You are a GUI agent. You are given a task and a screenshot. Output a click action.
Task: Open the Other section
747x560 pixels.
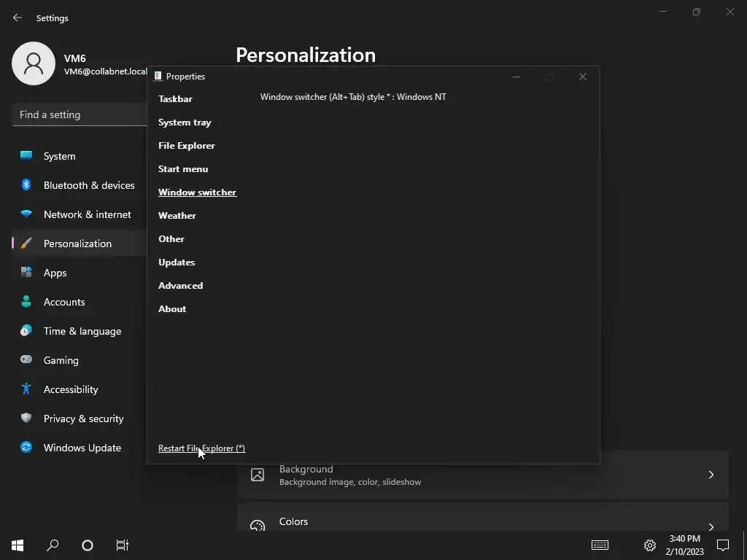coord(171,239)
